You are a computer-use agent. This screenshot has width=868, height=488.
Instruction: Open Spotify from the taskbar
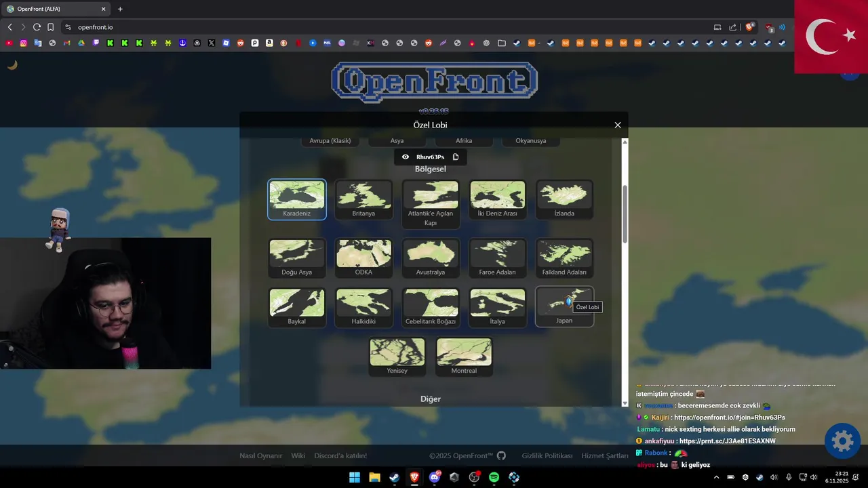(x=494, y=477)
